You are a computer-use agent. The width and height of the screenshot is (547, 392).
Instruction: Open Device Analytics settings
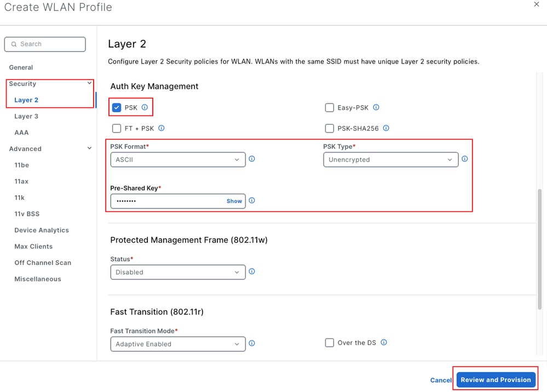click(42, 230)
